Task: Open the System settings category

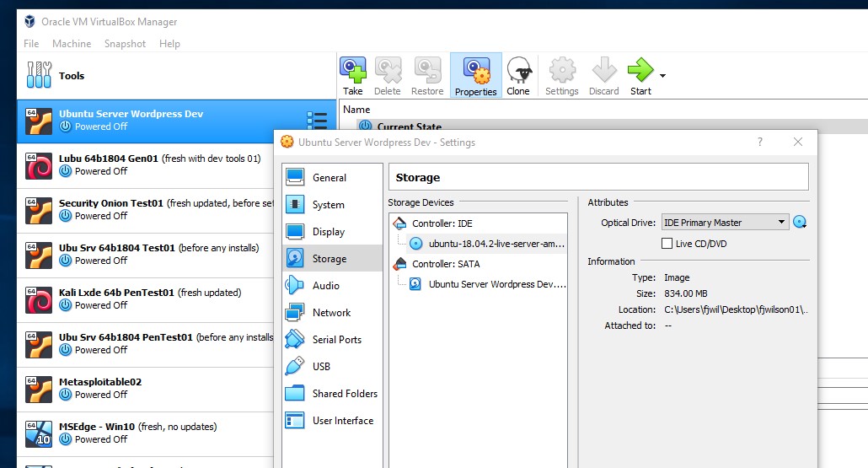Action: pyautogui.click(x=332, y=204)
